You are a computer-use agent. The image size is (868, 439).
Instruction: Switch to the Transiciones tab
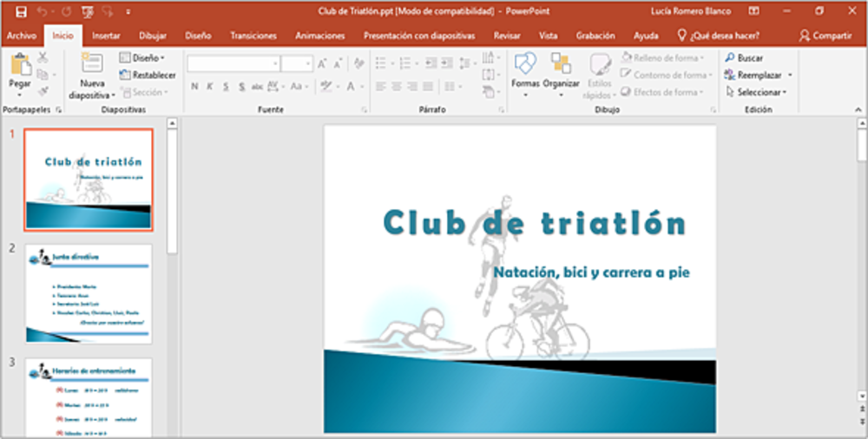pyautogui.click(x=253, y=36)
